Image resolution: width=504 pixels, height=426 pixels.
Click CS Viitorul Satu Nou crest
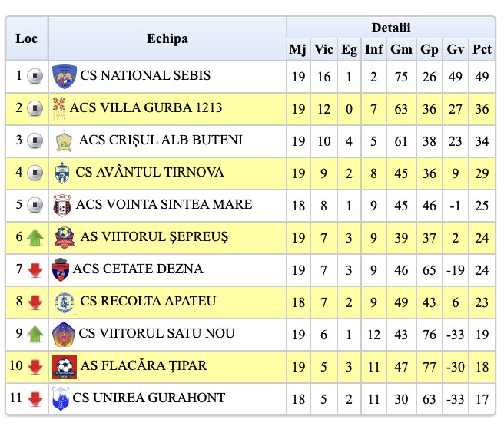coord(63,334)
